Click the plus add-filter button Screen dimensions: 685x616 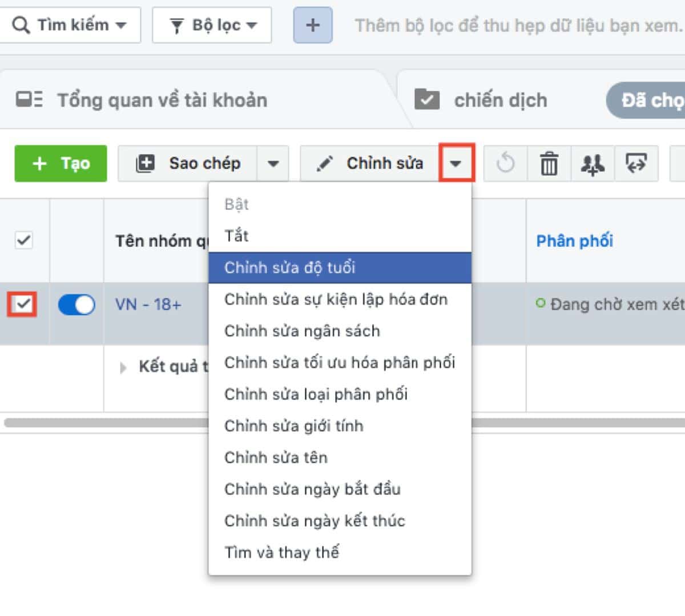coord(312,25)
